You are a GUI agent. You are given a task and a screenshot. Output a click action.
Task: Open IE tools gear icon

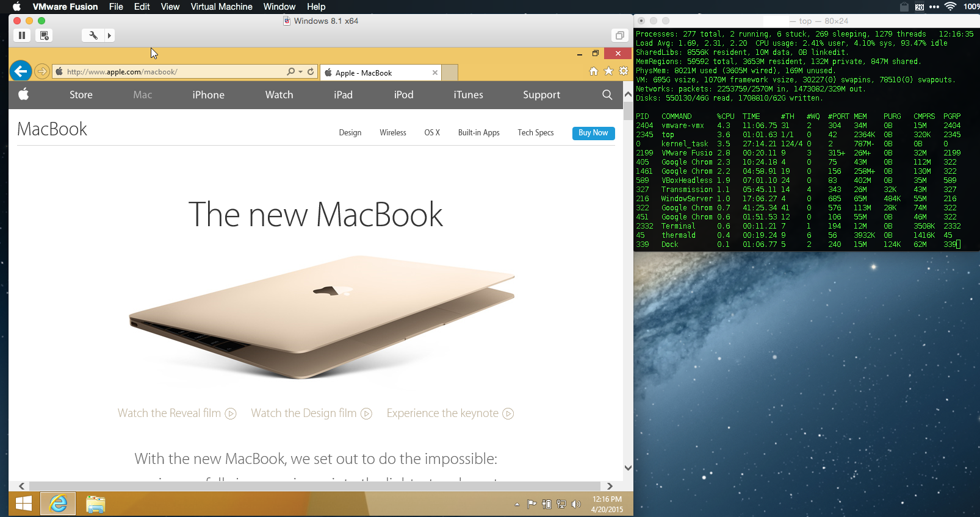point(623,71)
